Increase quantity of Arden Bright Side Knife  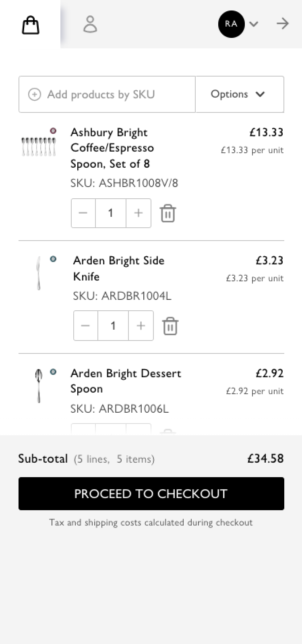point(141,326)
